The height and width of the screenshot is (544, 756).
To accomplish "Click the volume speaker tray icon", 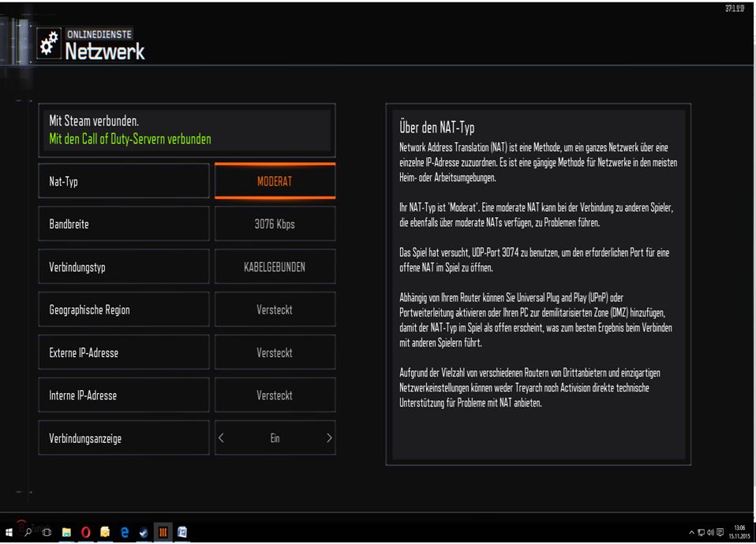I will pos(711,533).
